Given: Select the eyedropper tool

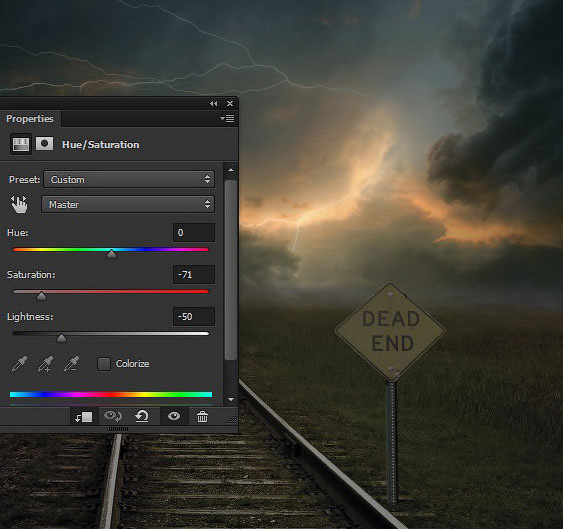Looking at the screenshot, I should (x=19, y=363).
